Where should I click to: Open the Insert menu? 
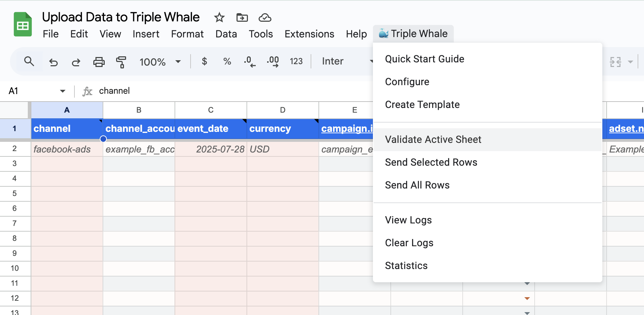pos(146,34)
